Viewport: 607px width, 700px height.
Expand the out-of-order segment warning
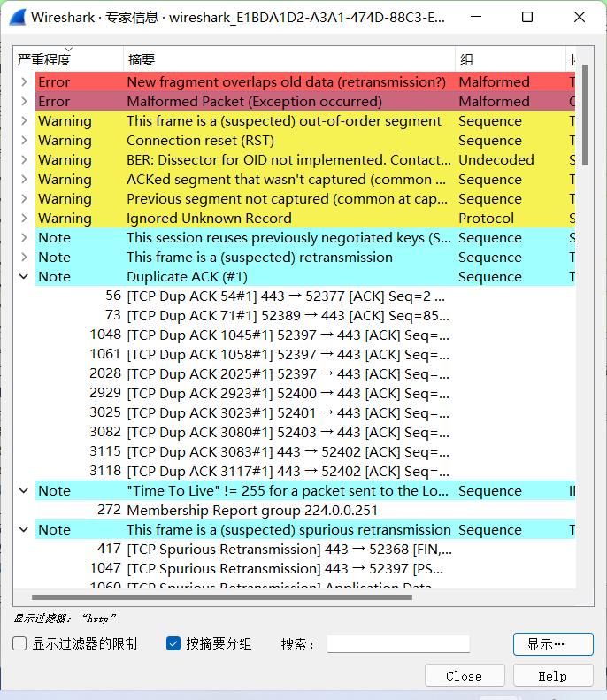24,121
